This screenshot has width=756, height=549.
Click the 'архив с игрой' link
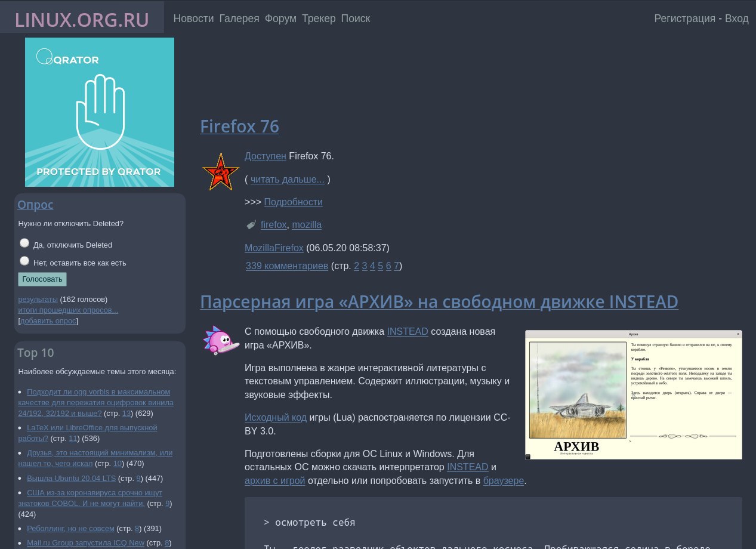click(x=275, y=481)
